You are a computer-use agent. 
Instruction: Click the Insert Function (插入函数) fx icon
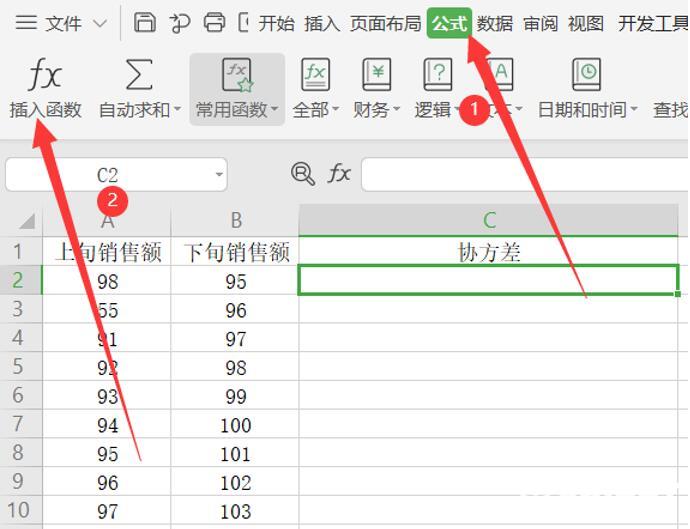(x=44, y=74)
